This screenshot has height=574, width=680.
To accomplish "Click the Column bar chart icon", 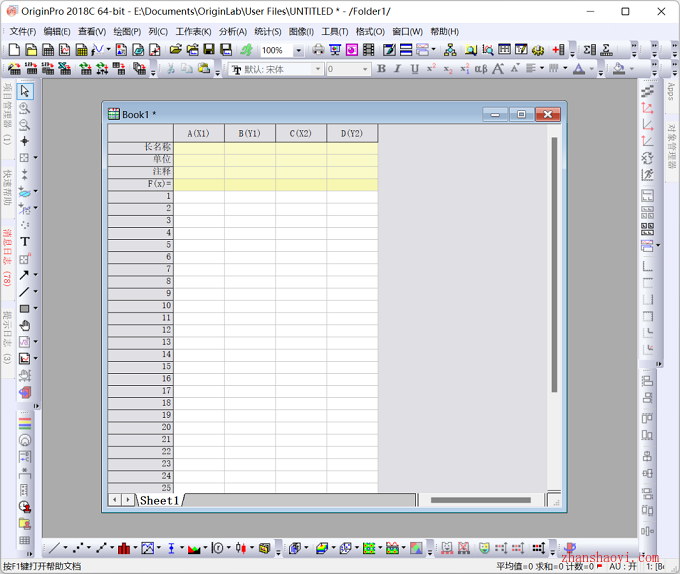I will point(124,548).
